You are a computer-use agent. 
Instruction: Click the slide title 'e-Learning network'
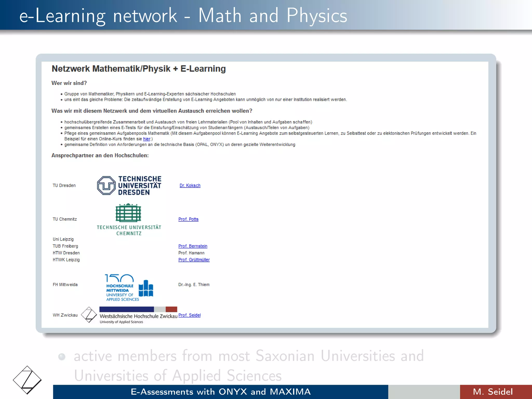click(183, 16)
